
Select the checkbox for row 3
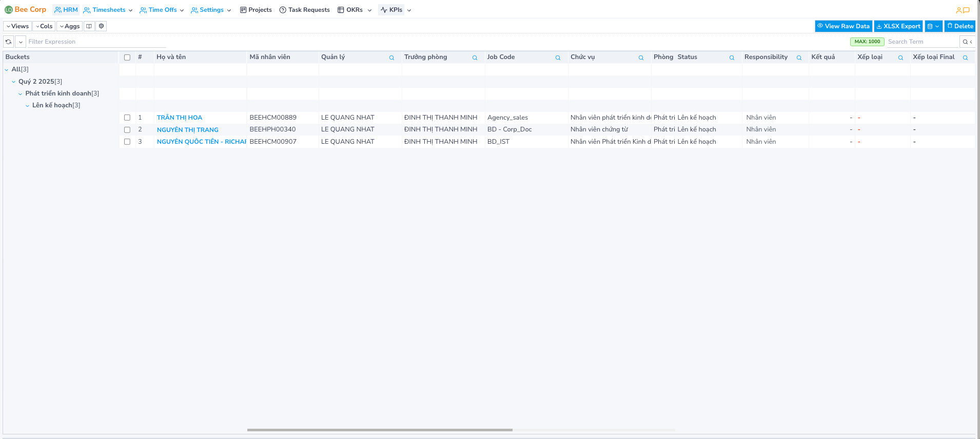coord(127,142)
